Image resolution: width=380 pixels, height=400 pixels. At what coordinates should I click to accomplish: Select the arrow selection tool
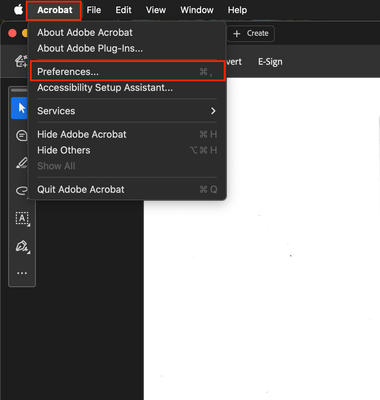[19, 108]
